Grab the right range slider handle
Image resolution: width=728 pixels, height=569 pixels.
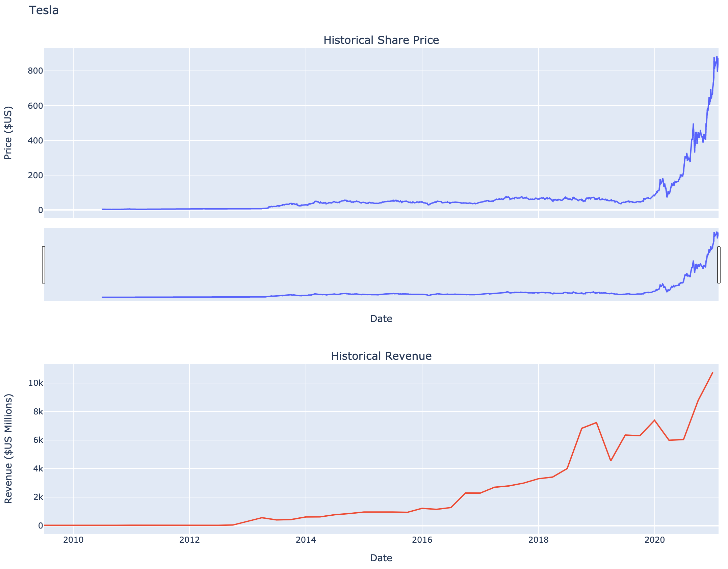coord(719,265)
